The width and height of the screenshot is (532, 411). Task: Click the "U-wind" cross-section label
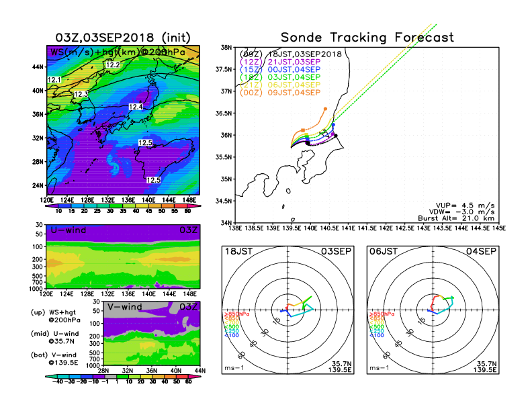tap(69, 230)
